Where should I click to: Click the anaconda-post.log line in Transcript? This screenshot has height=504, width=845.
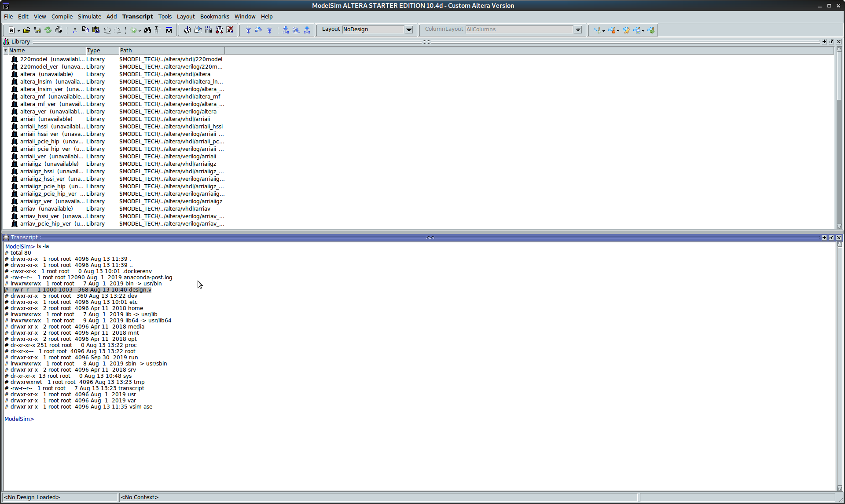click(x=88, y=278)
